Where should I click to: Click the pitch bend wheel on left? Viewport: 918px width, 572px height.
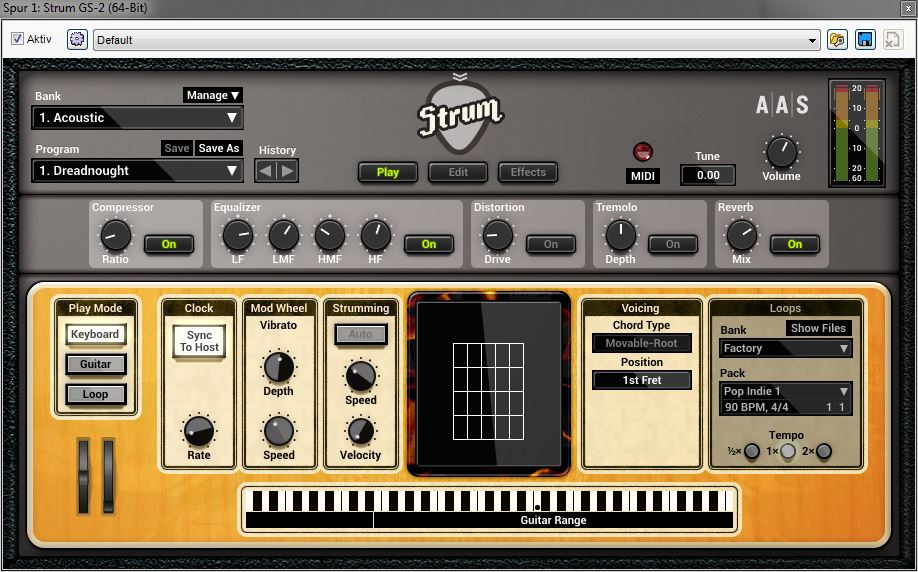[x=84, y=476]
